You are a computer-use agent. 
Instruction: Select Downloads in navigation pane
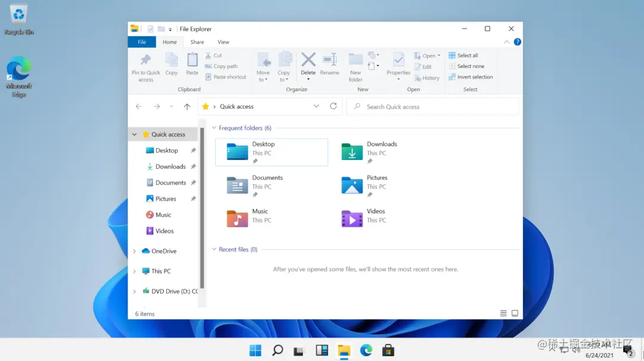pos(171,166)
